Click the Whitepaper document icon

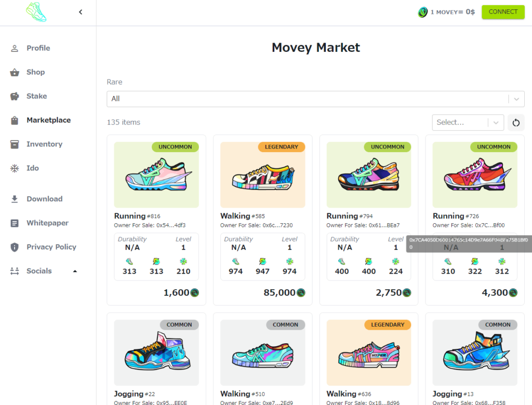(15, 223)
